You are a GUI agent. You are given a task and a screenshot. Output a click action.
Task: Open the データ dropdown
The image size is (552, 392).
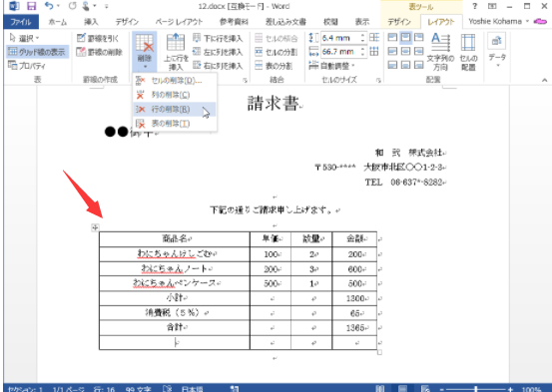(x=497, y=51)
